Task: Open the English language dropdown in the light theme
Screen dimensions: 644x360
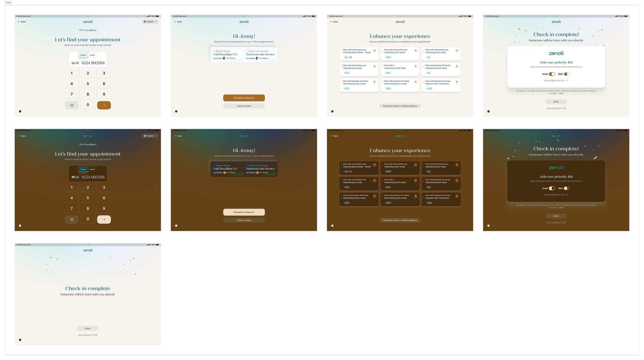Action: [150, 22]
